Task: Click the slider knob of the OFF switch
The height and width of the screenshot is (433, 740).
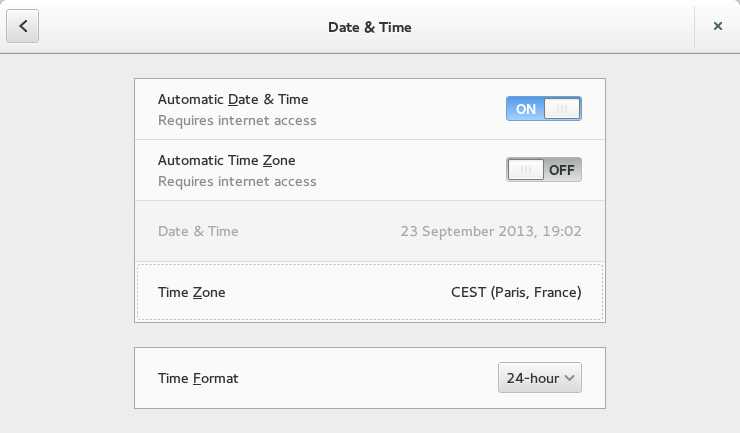Action: (525, 170)
